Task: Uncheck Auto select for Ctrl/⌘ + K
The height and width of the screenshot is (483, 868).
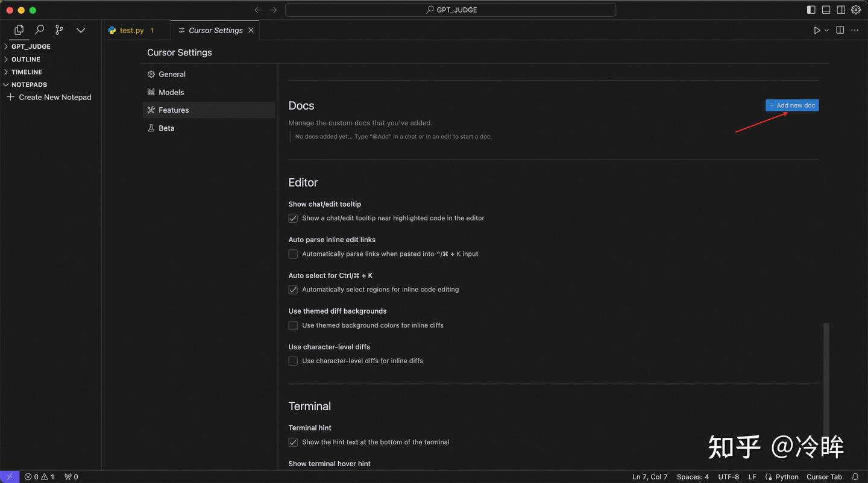Action: pyautogui.click(x=293, y=290)
